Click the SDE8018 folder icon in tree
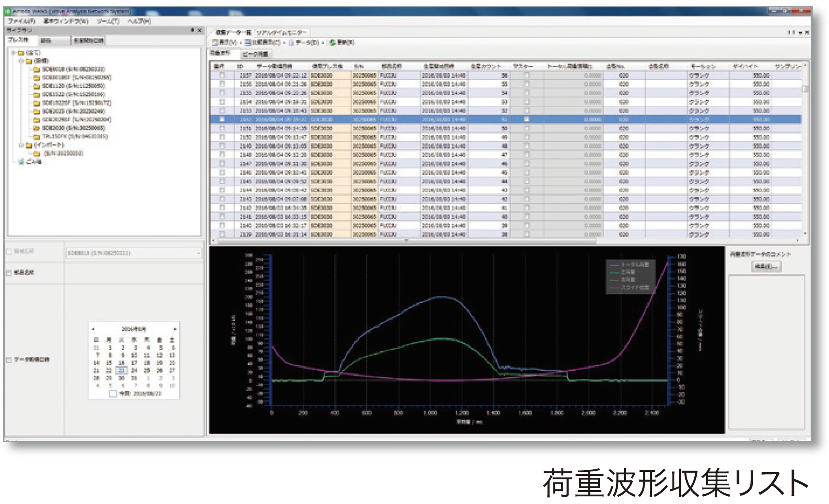The width and height of the screenshot is (829, 504). point(37,69)
